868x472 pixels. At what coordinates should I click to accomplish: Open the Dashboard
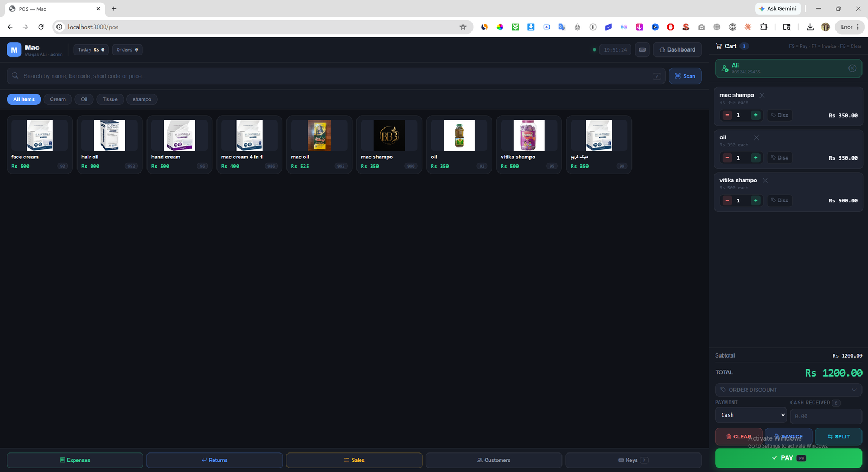677,49
